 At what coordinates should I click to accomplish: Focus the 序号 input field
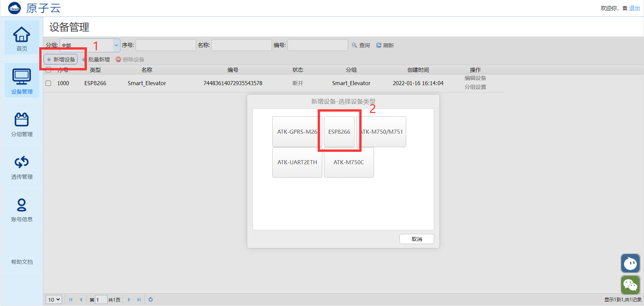pyautogui.click(x=166, y=45)
